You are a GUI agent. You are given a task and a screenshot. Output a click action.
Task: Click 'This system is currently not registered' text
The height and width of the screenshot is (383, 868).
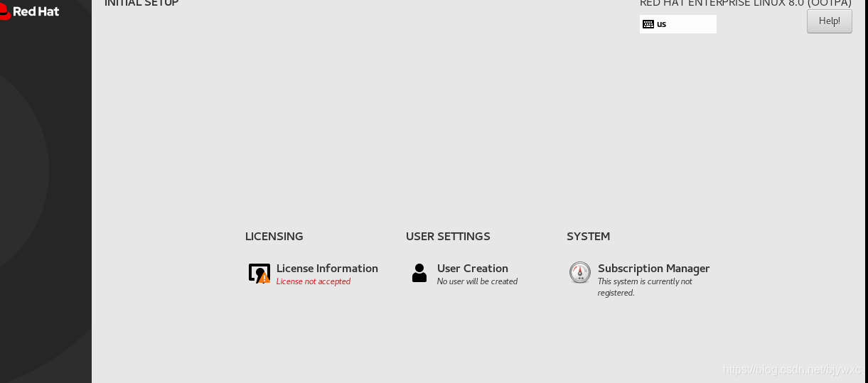click(x=644, y=287)
